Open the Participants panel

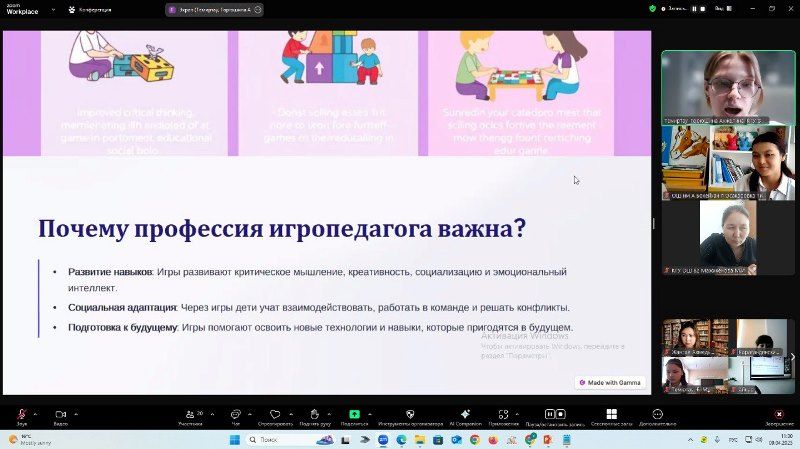189,414
